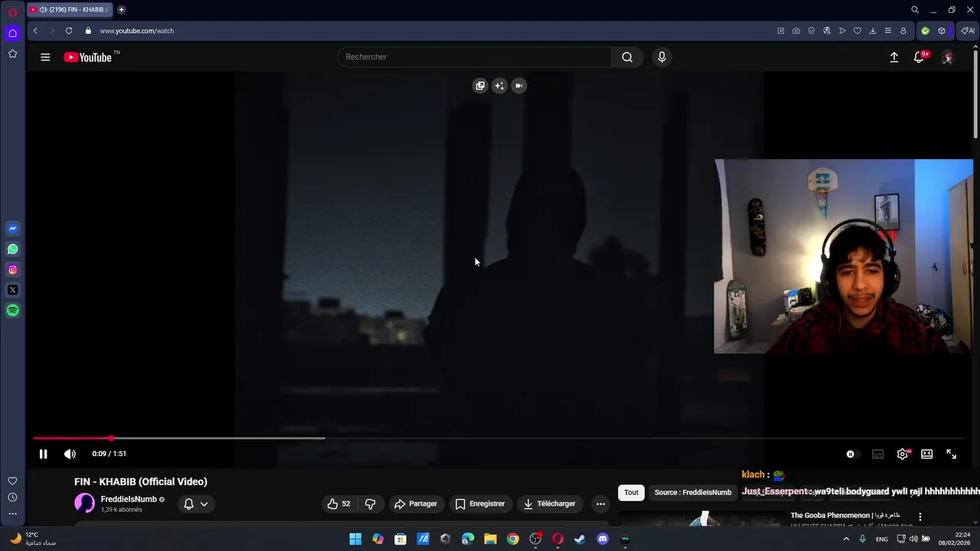Open the Opera sidebar home icon
This screenshot has width=980, height=551.
click(12, 33)
